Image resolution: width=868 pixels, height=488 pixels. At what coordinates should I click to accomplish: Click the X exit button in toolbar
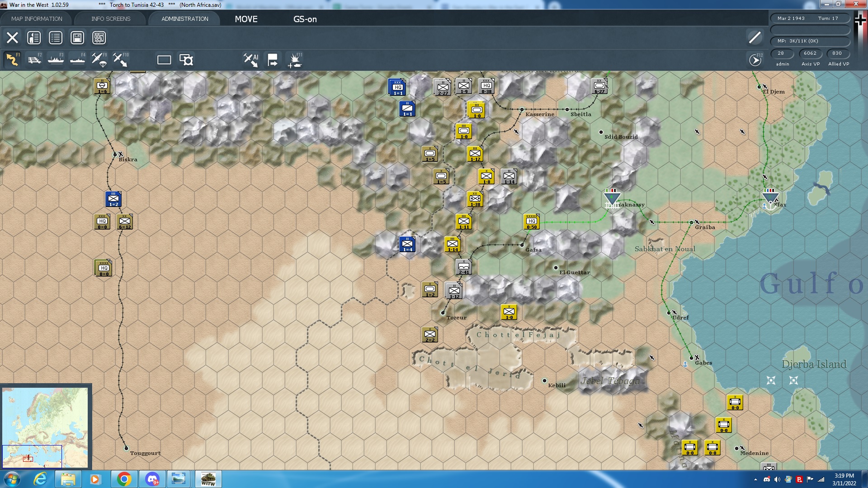click(x=12, y=38)
